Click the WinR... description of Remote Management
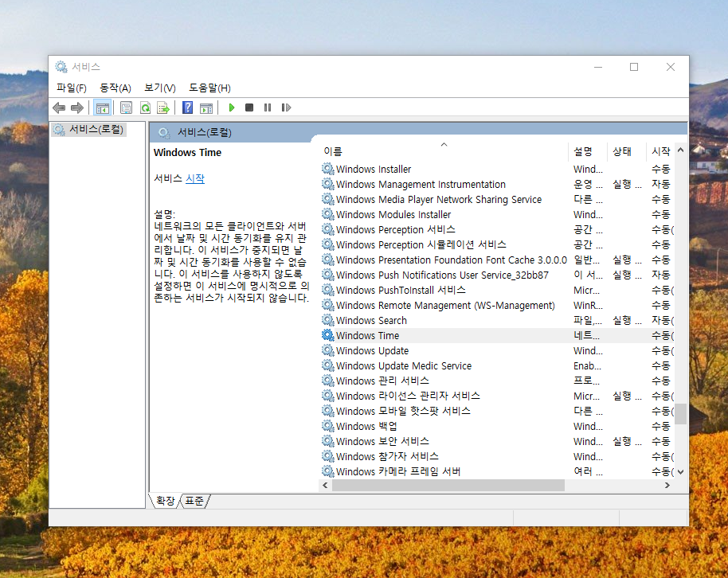The width and height of the screenshot is (728, 578). 588,305
